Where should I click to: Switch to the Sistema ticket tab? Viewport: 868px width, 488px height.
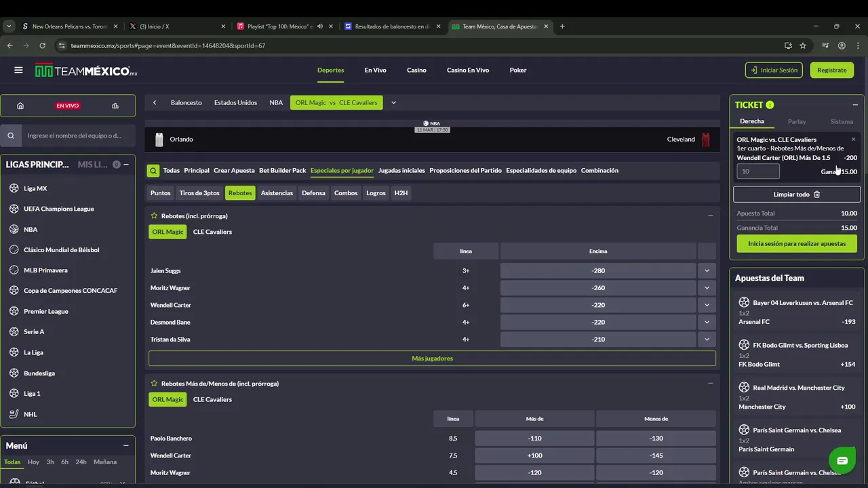tap(842, 121)
